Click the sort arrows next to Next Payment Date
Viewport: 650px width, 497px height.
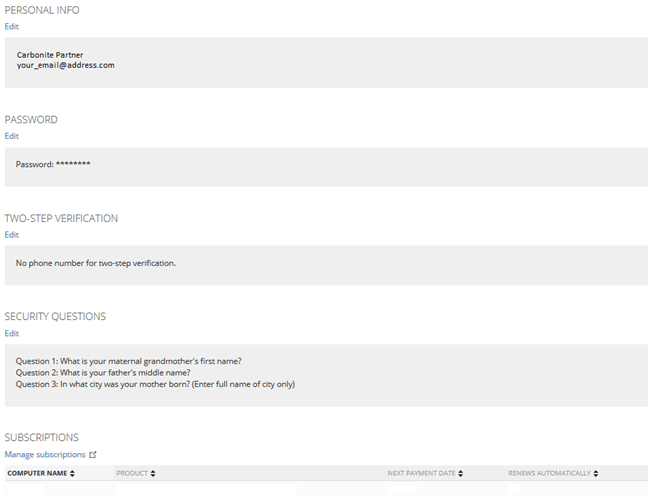[461, 473]
